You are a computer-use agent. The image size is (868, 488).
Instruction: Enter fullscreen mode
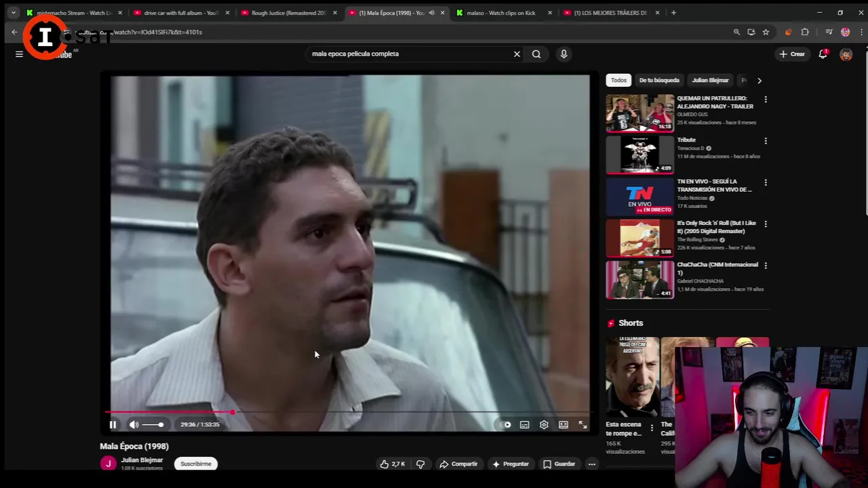pos(583,425)
